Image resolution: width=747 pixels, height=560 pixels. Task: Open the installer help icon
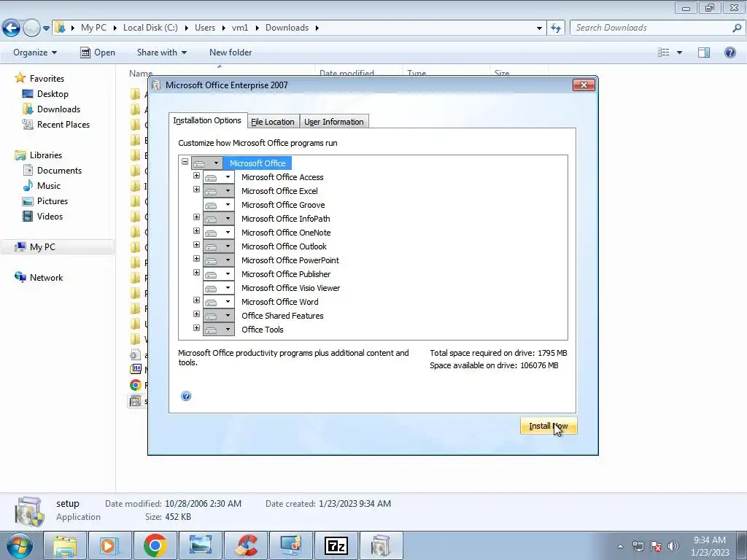coord(186,396)
